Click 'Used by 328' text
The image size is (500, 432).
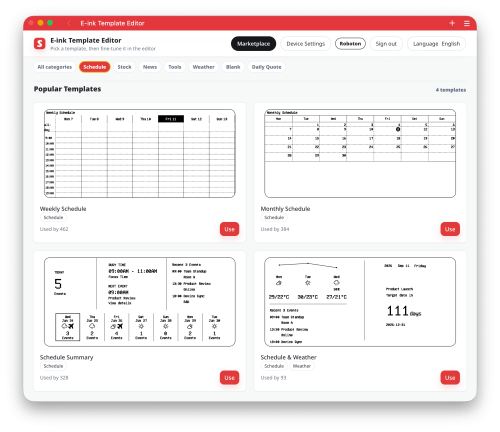(54, 378)
